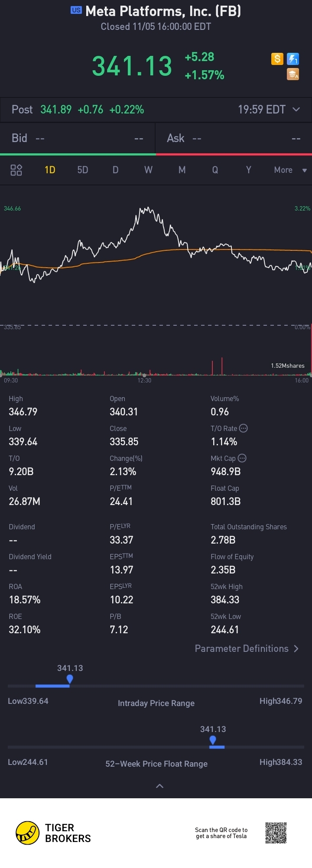Switch to the W weekly chart tab

point(148,170)
